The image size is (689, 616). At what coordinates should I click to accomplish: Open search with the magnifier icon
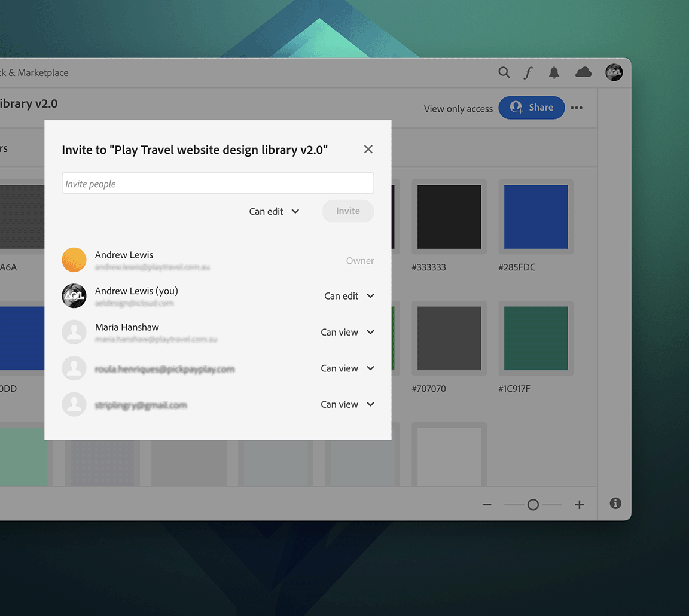(504, 72)
